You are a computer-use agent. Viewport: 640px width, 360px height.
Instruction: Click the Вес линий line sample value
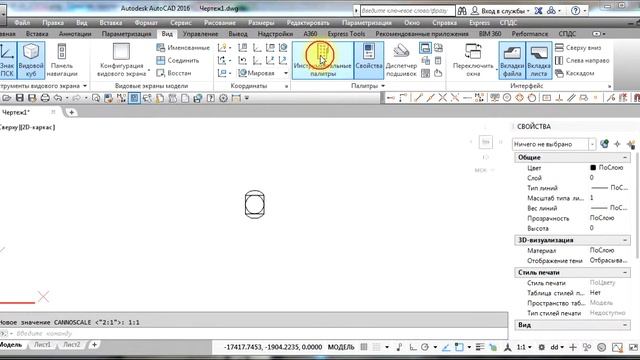[x=609, y=208]
